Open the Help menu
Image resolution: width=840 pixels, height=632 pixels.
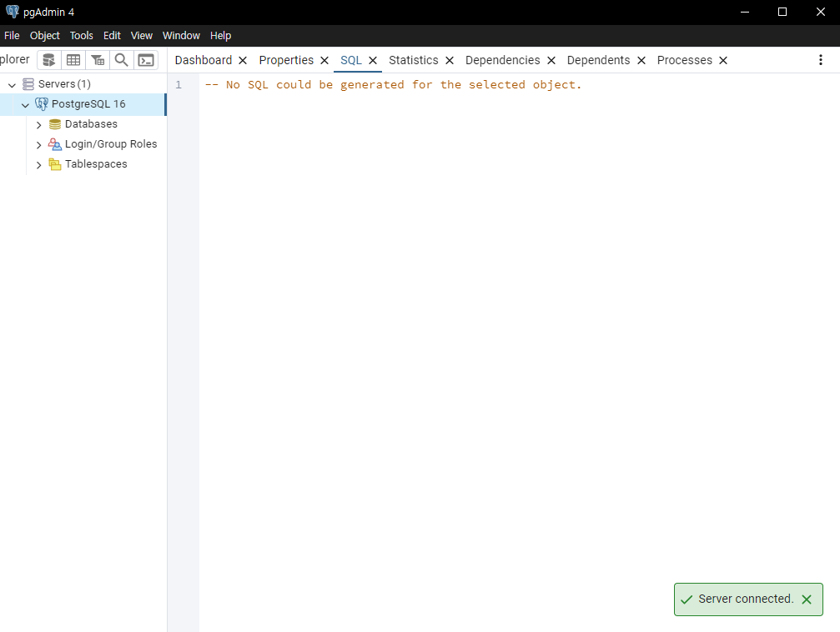(x=220, y=35)
